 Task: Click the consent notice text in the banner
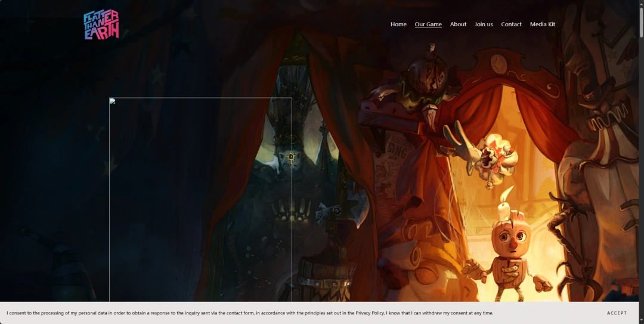click(x=250, y=313)
